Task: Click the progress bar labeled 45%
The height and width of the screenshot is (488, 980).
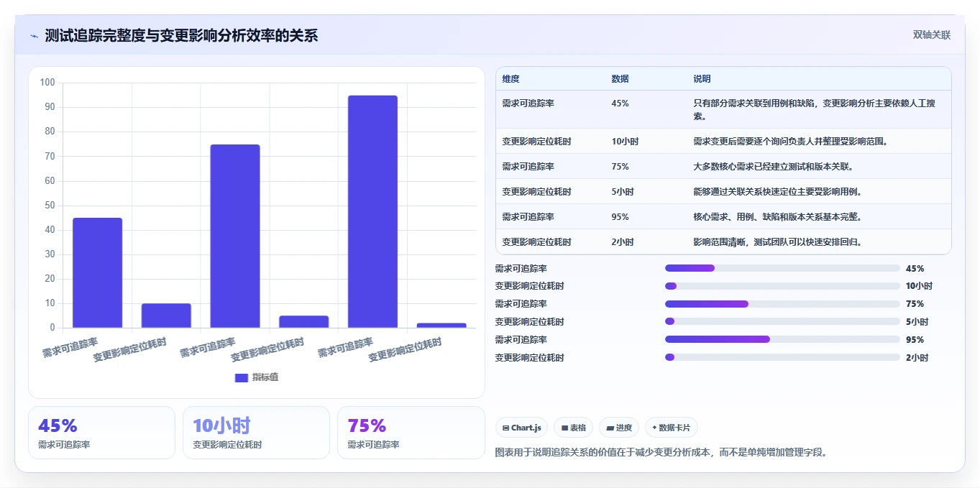Action: click(x=782, y=268)
